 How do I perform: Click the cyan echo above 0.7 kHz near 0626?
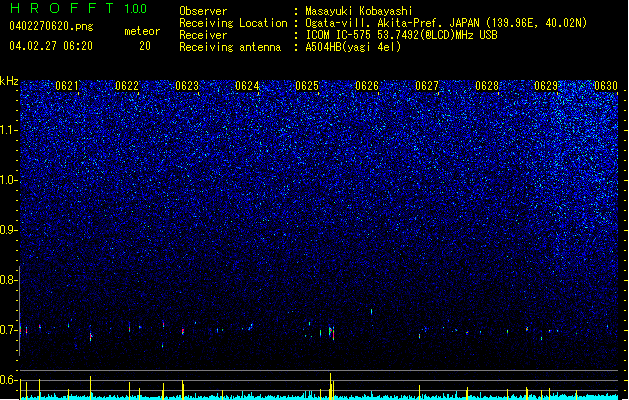tap(371, 311)
